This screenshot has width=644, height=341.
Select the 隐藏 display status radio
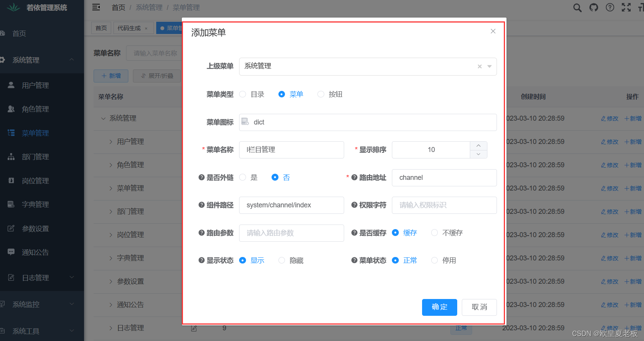[x=282, y=260]
